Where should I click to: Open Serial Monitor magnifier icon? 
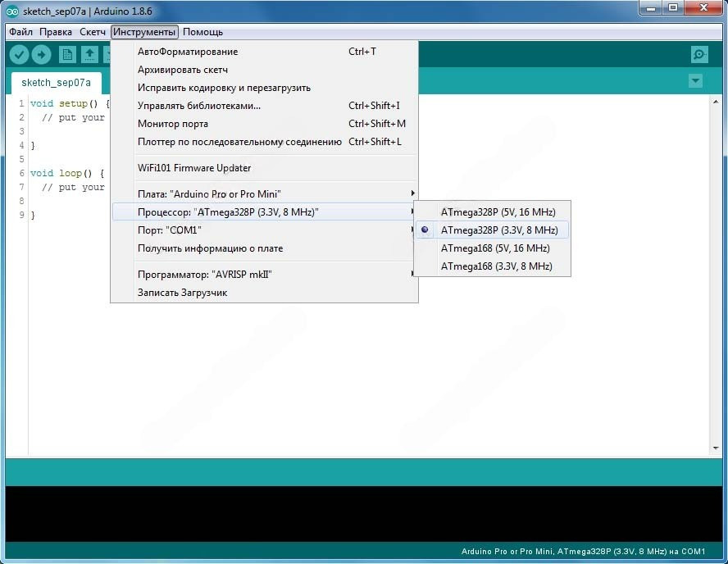699,55
